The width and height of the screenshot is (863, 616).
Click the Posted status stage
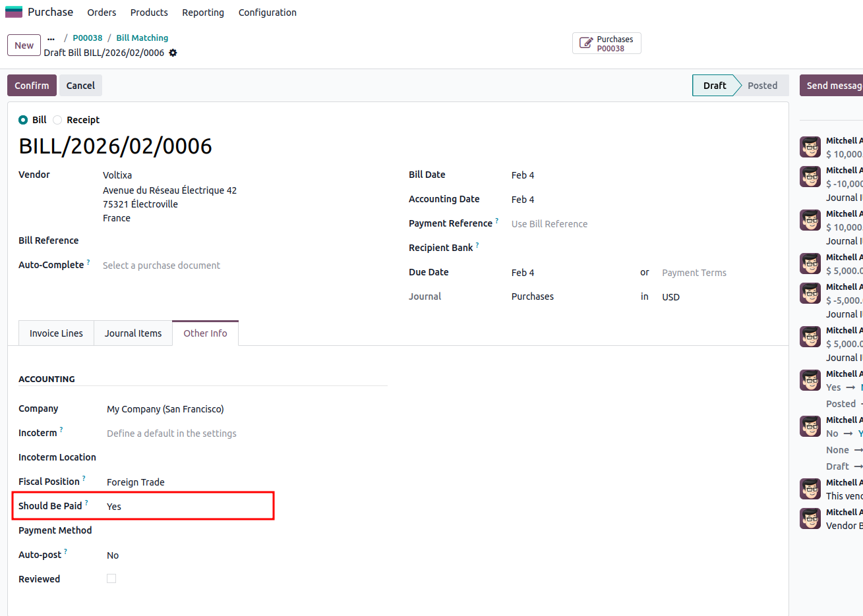762,86
